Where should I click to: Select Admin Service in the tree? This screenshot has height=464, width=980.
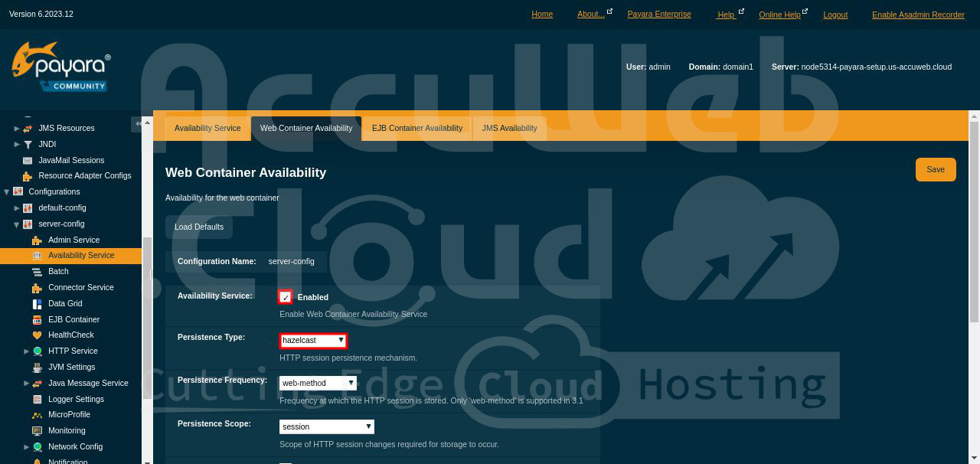[73, 240]
